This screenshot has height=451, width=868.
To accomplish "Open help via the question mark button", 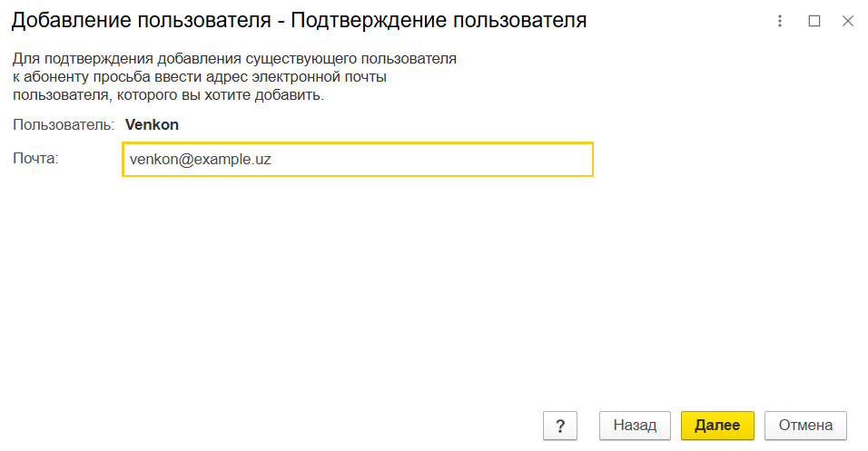I will pyautogui.click(x=560, y=425).
